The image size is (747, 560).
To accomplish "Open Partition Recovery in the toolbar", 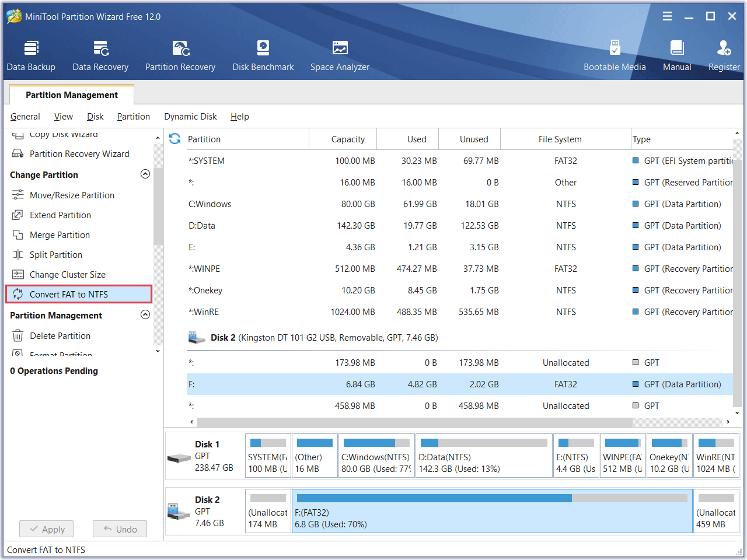I will coord(180,56).
